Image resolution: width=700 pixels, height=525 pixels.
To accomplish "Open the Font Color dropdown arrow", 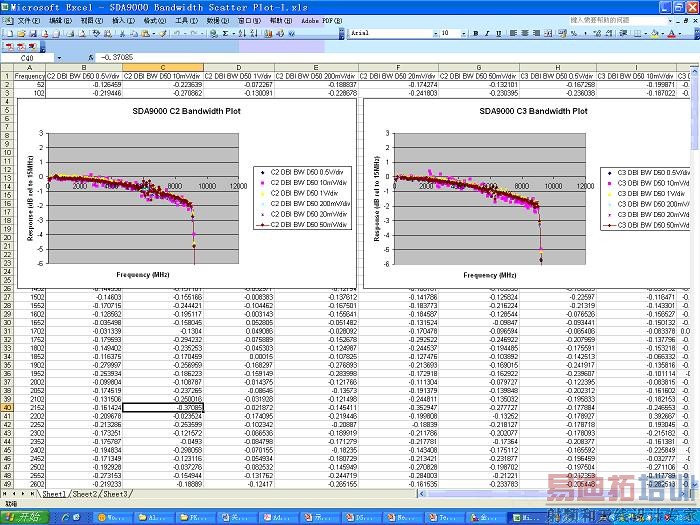I will coord(679,33).
